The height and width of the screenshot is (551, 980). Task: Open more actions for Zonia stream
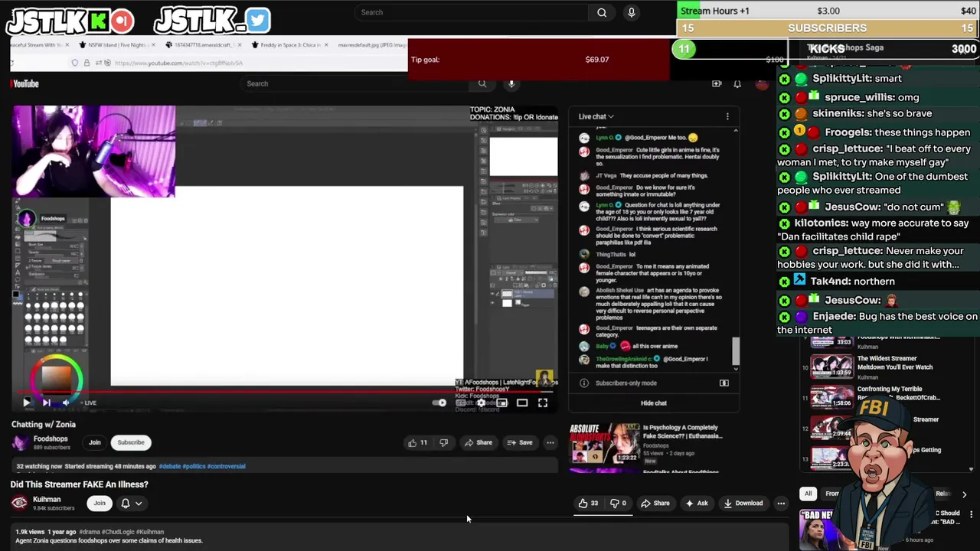coord(550,442)
